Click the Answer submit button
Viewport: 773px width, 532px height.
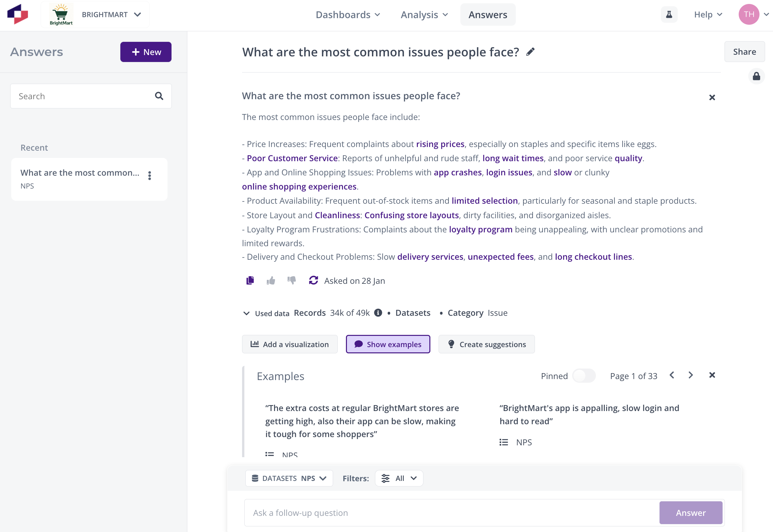691,513
